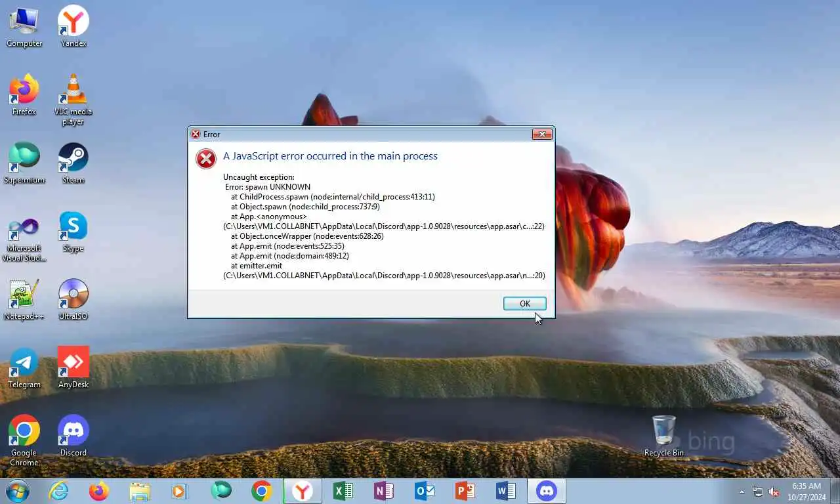Screen dimensions: 840x504
Task: Click the 'at Object.onceWrapper' stack line
Action: click(x=307, y=236)
